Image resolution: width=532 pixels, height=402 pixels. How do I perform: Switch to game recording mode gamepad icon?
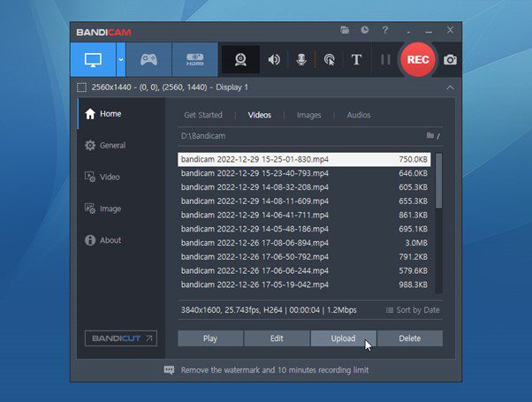coord(148,60)
